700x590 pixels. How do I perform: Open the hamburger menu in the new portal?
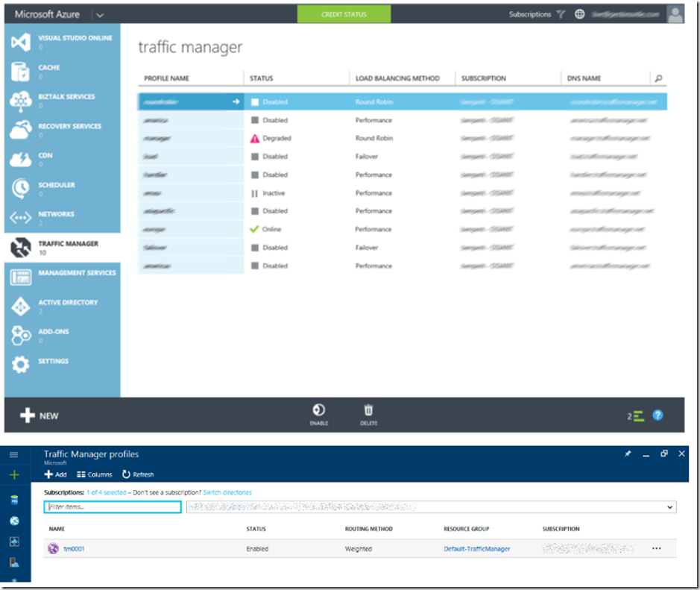click(x=14, y=455)
